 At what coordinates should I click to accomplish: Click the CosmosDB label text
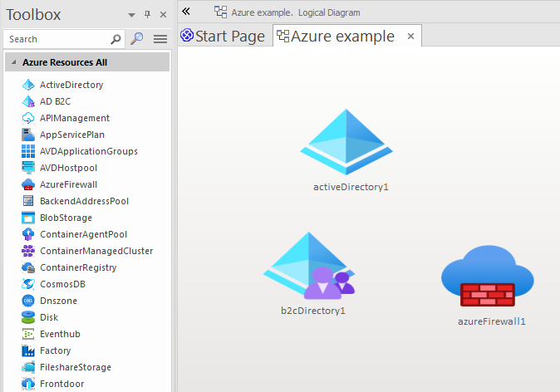point(62,284)
